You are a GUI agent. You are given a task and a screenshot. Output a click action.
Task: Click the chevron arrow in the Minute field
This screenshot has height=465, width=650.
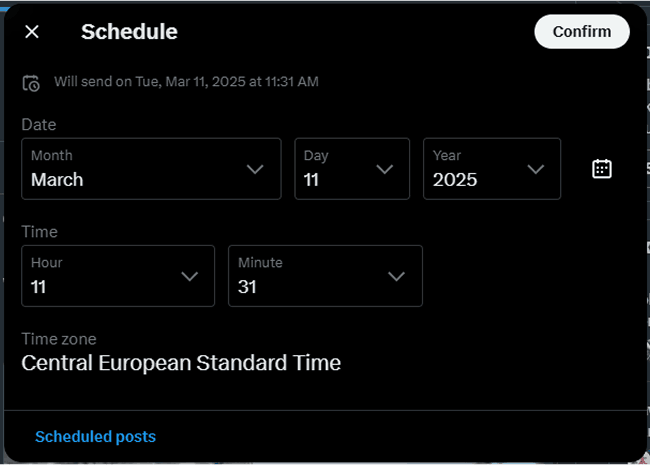pyautogui.click(x=396, y=276)
